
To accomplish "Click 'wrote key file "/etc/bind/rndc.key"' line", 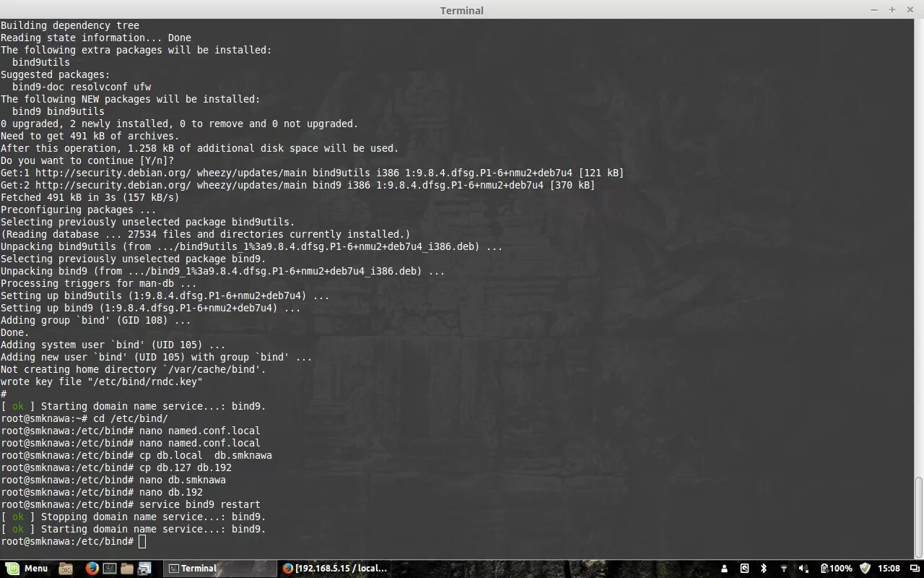I will [x=102, y=381].
